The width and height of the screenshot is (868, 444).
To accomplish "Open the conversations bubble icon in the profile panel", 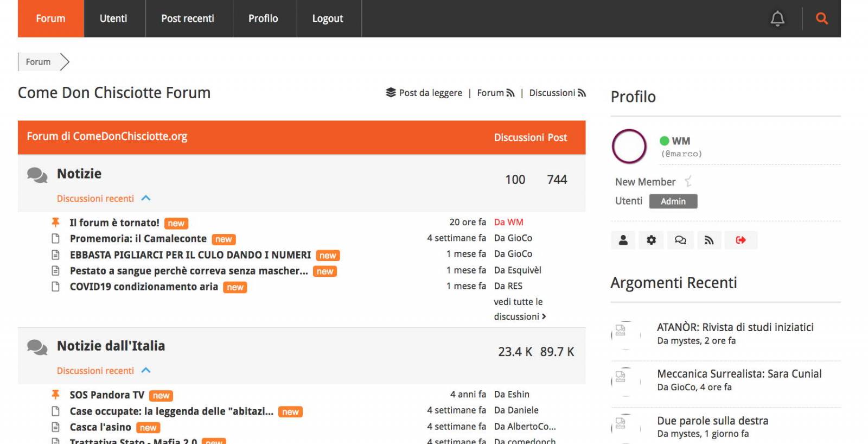I will click(x=680, y=240).
